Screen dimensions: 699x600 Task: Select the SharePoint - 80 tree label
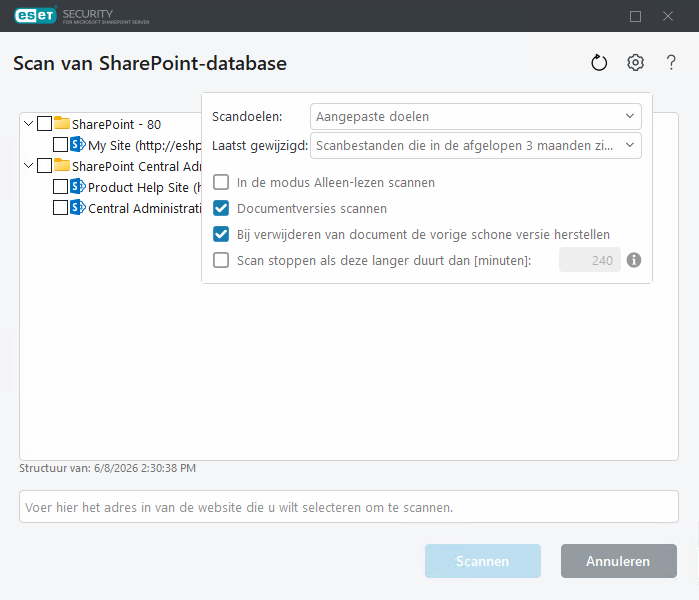click(116, 124)
